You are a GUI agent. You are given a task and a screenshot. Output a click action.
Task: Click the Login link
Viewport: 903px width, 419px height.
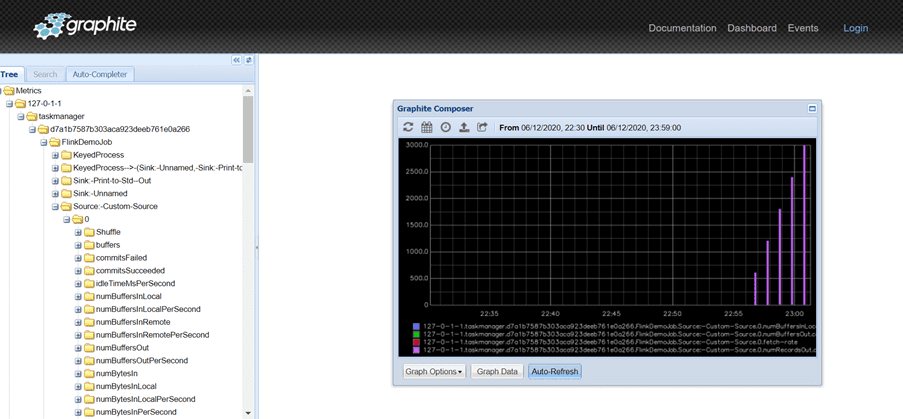point(856,28)
